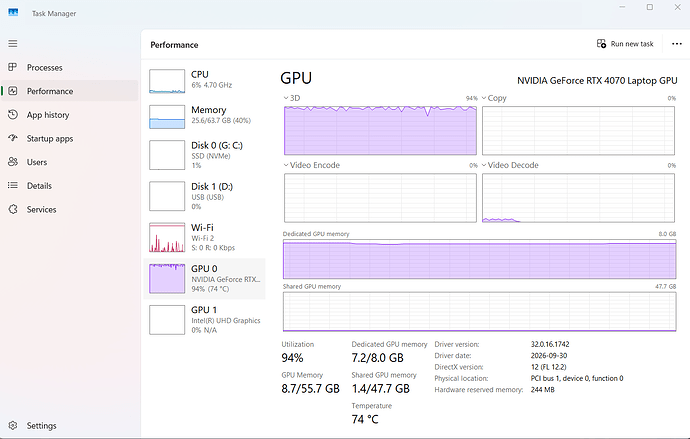This screenshot has width=690, height=439.
Task: Click the Shared GPU memory graph
Action: point(480,311)
